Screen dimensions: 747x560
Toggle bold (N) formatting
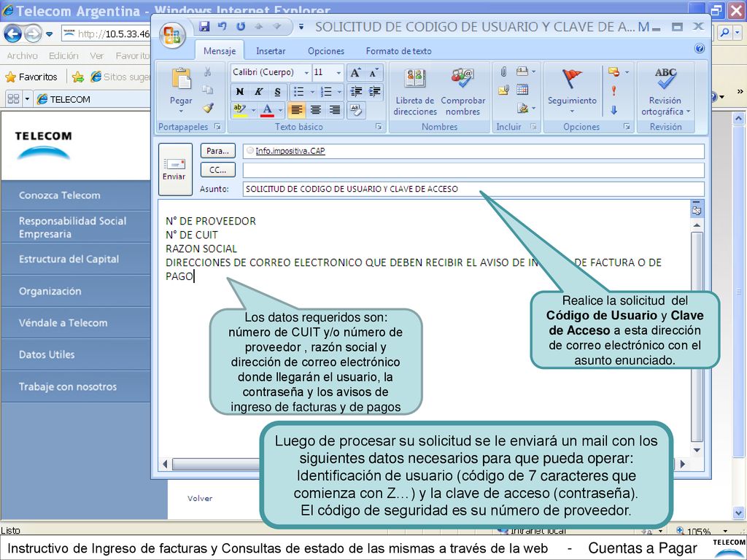coord(239,91)
